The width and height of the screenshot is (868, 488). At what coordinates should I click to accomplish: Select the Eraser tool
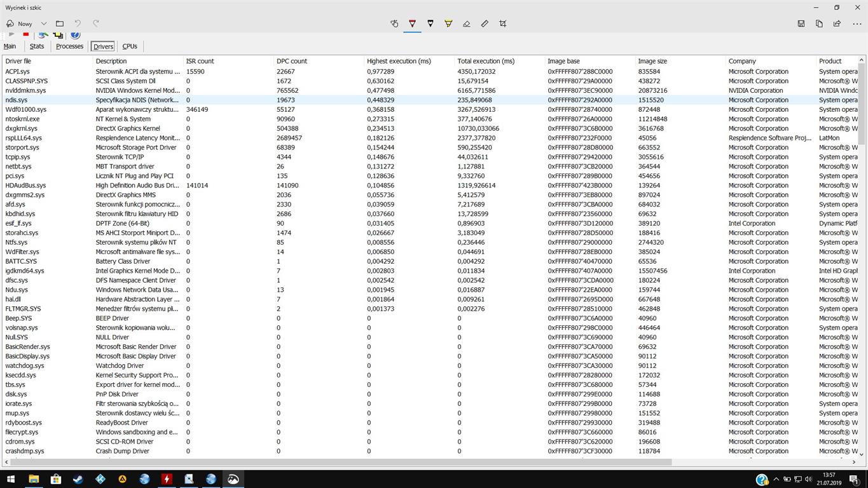(466, 24)
